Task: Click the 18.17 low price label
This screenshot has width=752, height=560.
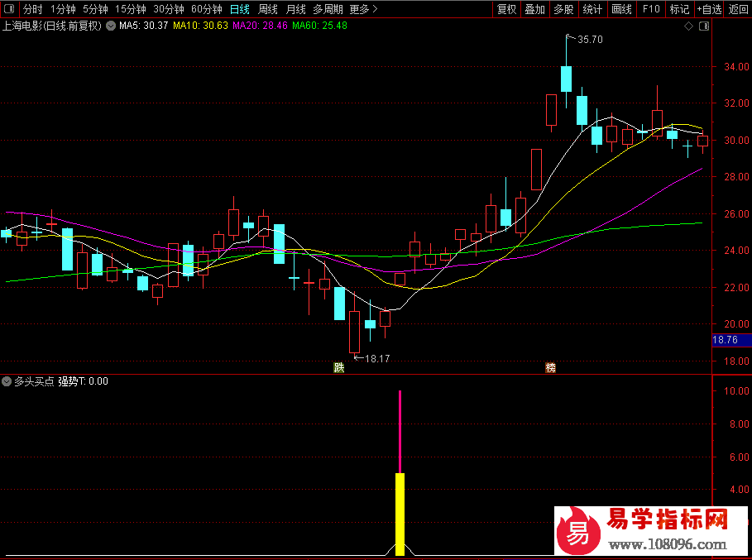Action: click(x=377, y=359)
